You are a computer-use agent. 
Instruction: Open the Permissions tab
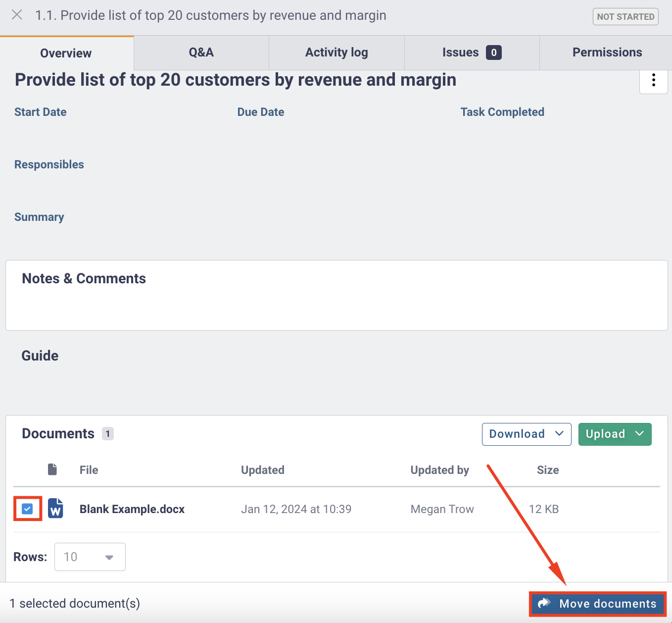pos(607,52)
